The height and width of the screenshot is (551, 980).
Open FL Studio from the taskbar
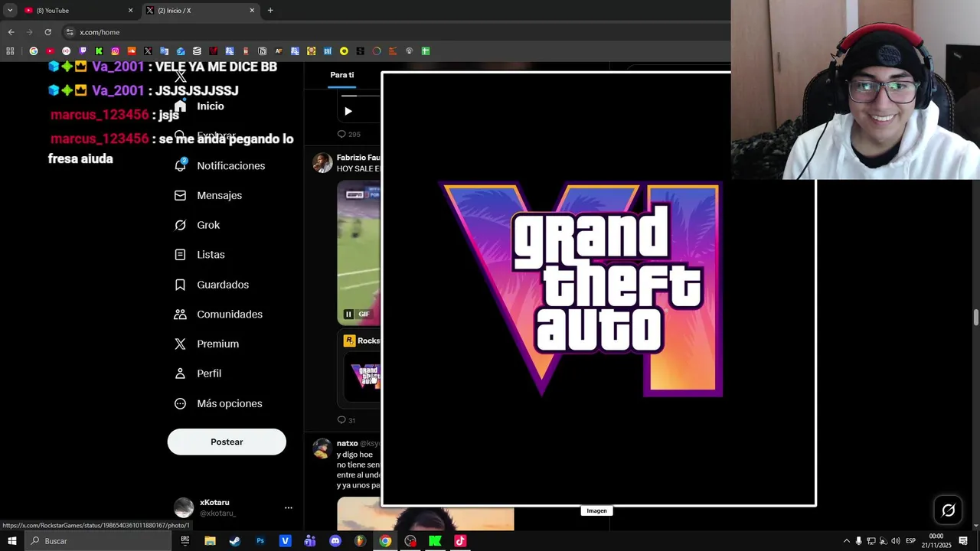360,541
